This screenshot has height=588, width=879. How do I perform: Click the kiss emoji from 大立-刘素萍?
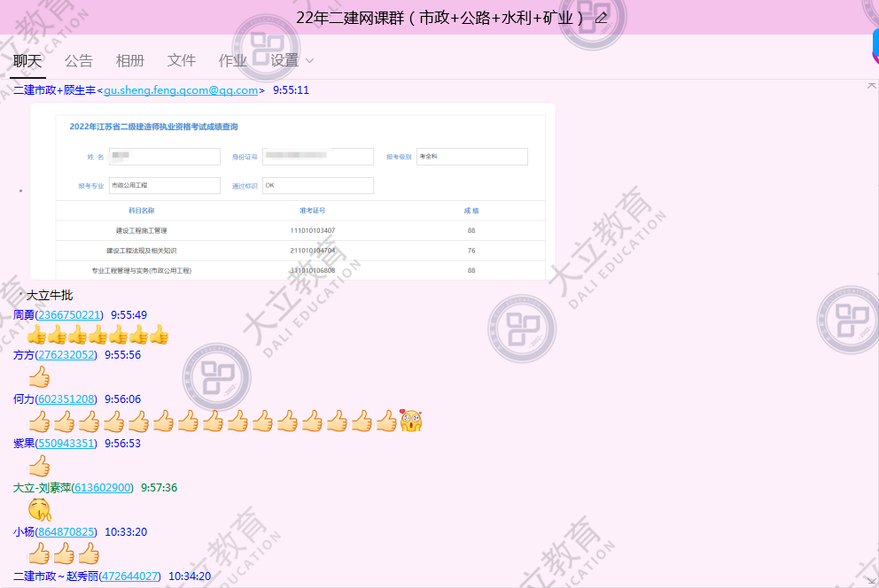click(40, 509)
